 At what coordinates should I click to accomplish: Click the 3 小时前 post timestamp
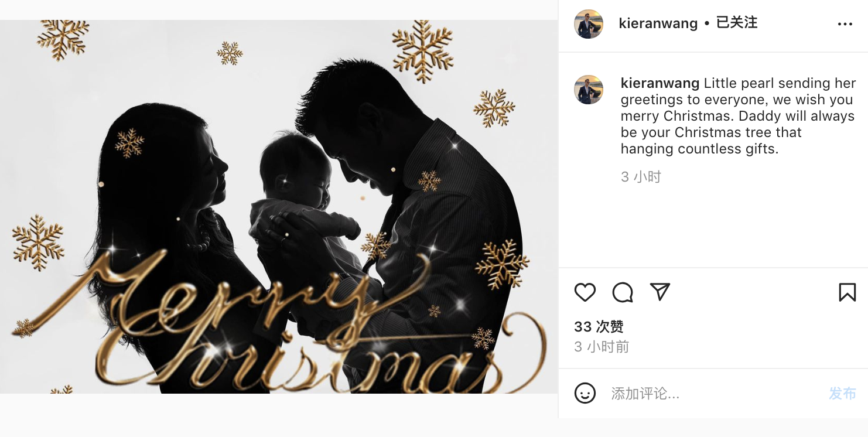click(602, 347)
